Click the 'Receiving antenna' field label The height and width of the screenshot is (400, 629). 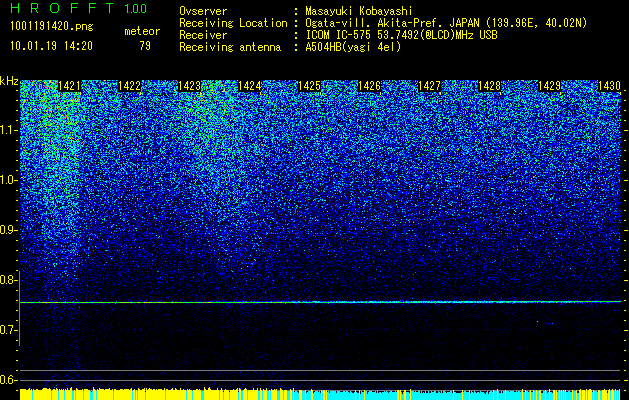pyautogui.click(x=230, y=47)
